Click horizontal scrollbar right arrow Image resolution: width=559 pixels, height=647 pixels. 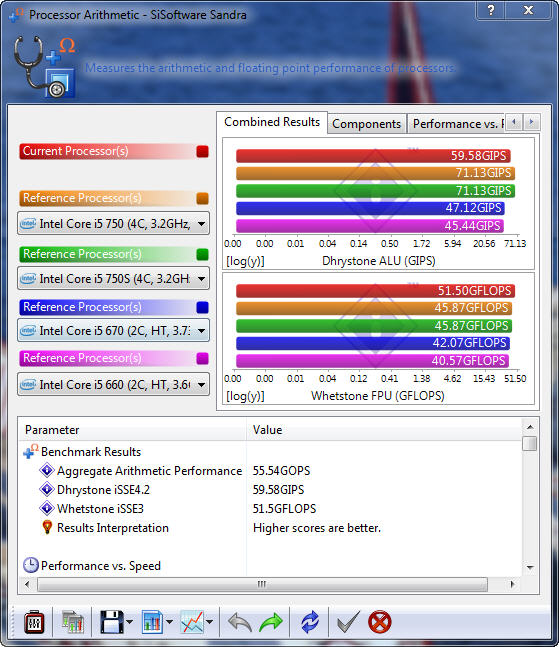point(513,584)
